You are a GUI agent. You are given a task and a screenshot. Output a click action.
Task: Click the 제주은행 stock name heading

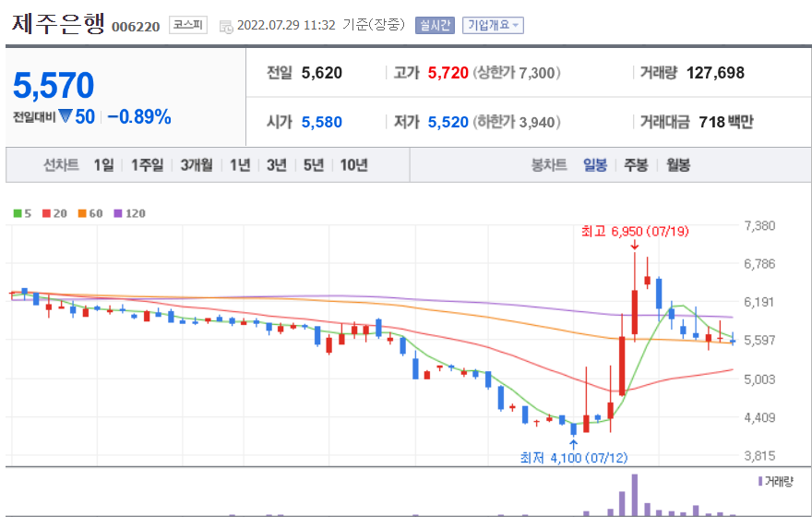(58, 24)
